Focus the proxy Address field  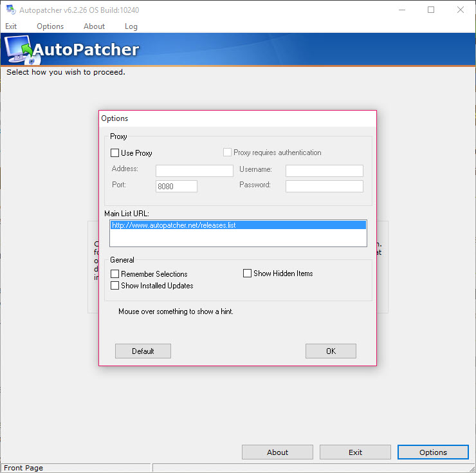pyautogui.click(x=194, y=171)
